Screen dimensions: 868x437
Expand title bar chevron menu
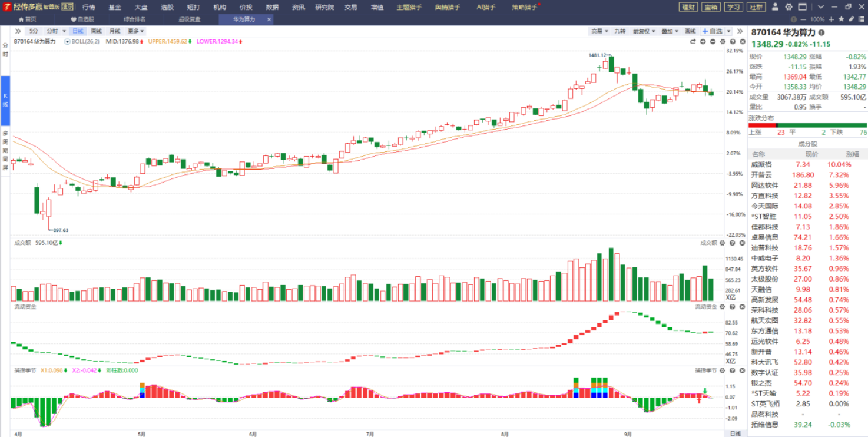(x=821, y=6)
